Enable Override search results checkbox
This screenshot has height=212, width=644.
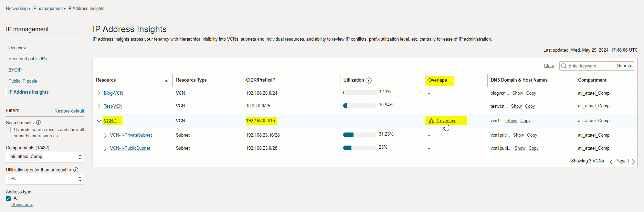(8, 130)
